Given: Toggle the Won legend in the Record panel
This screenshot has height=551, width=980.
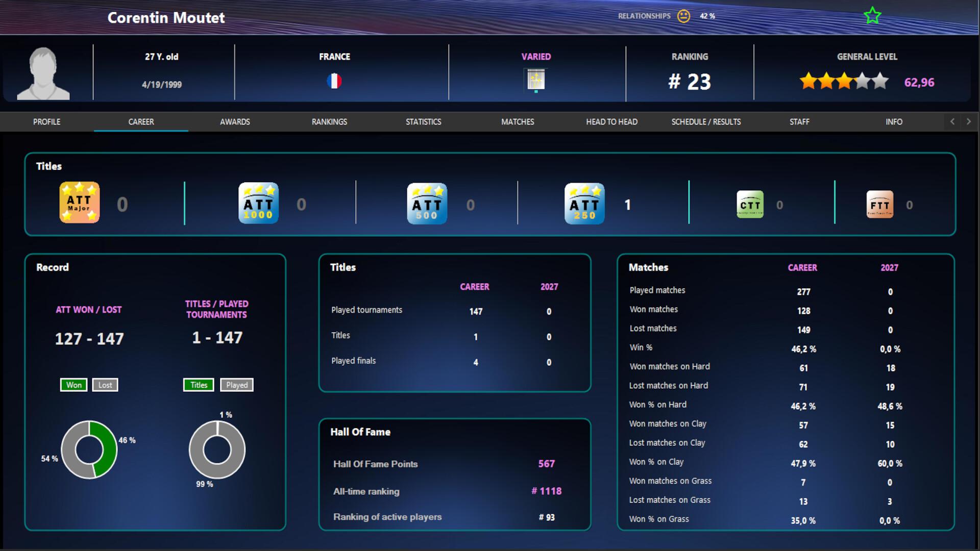Looking at the screenshot, I should click(x=73, y=385).
